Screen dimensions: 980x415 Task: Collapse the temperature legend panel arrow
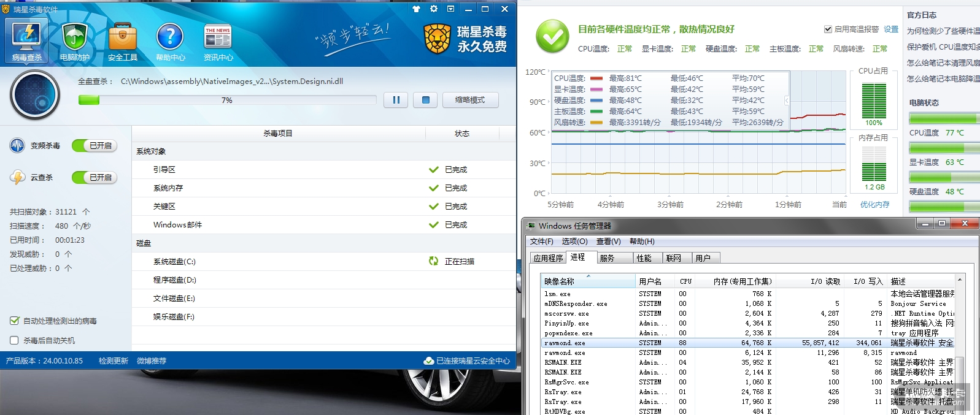coord(787,101)
